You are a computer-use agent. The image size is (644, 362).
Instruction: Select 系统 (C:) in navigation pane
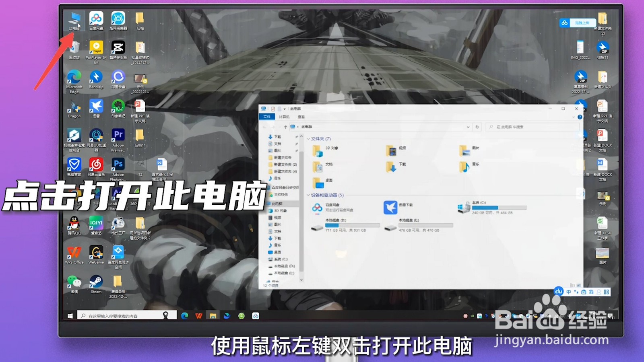pos(278,259)
